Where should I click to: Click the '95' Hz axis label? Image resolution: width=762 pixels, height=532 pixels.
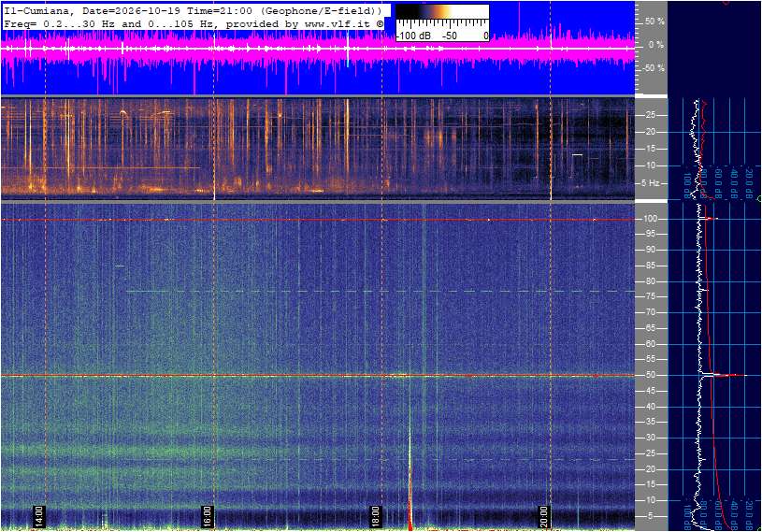pyautogui.click(x=650, y=234)
